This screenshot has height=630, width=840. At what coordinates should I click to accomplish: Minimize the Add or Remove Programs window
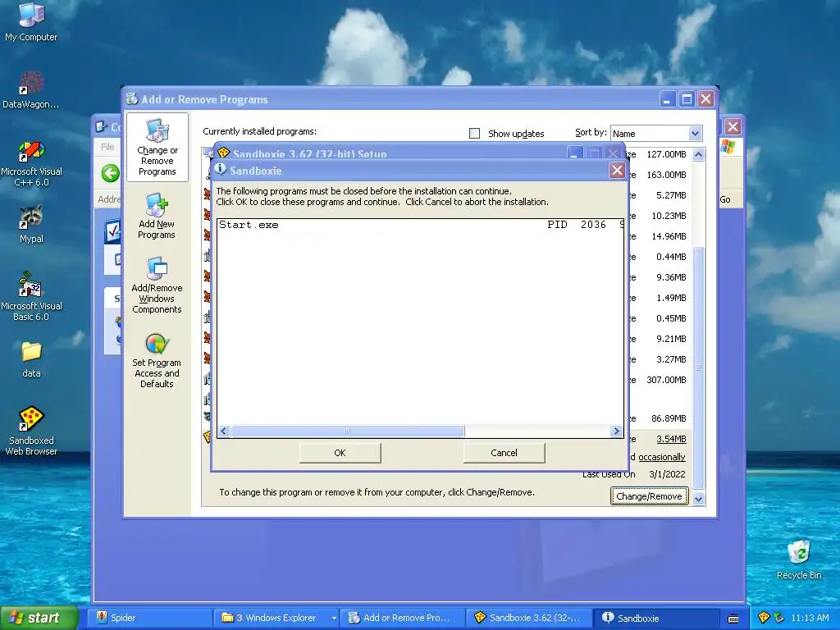(x=667, y=98)
